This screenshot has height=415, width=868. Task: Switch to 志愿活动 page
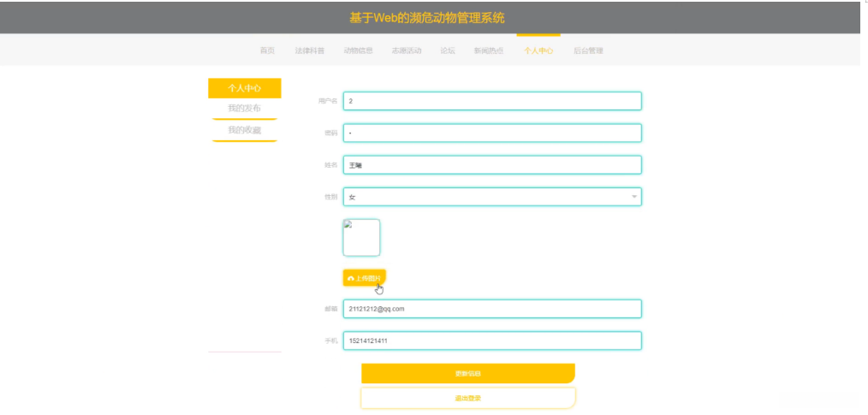point(407,50)
